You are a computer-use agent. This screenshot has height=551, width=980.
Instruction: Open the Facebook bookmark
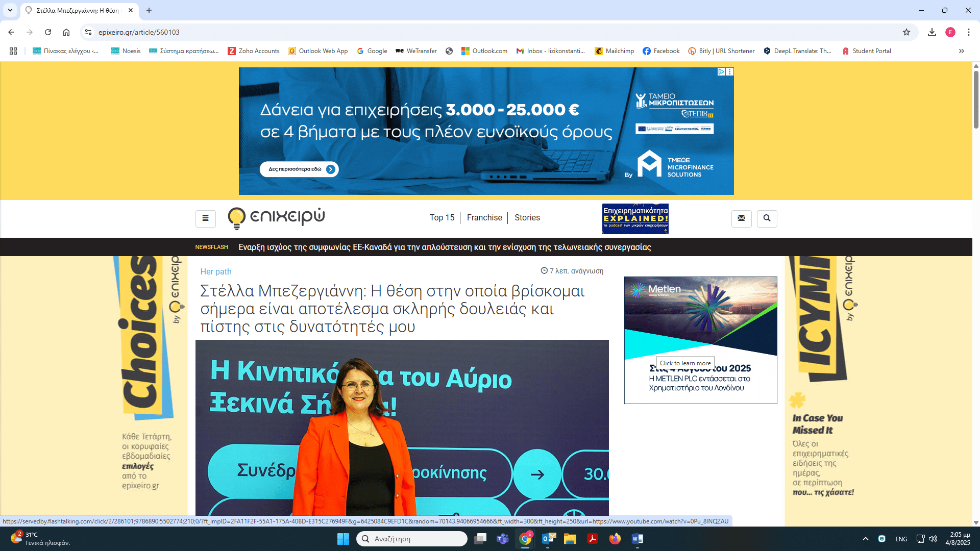coord(661,51)
